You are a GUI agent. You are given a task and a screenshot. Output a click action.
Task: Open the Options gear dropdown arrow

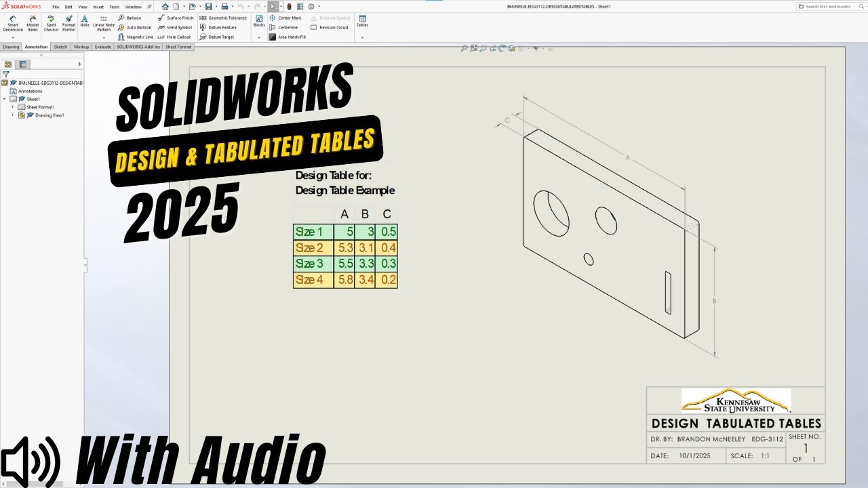tap(318, 6)
